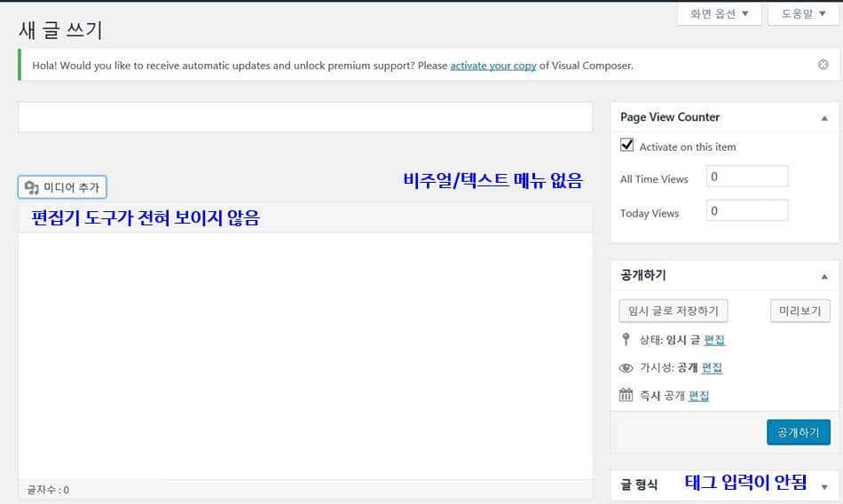Collapse the Page View Counter panel
The height and width of the screenshot is (504, 843).
tap(824, 118)
